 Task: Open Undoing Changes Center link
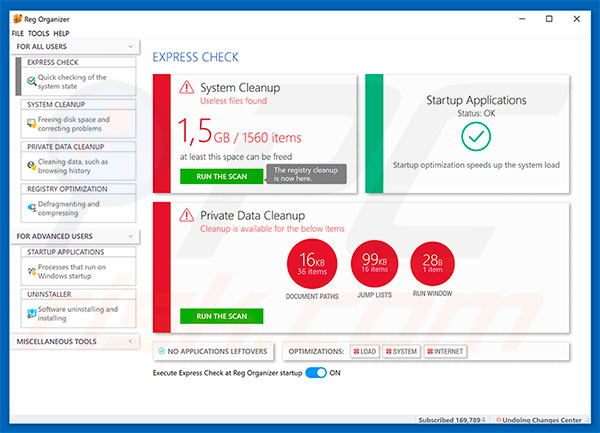pyautogui.click(x=542, y=420)
